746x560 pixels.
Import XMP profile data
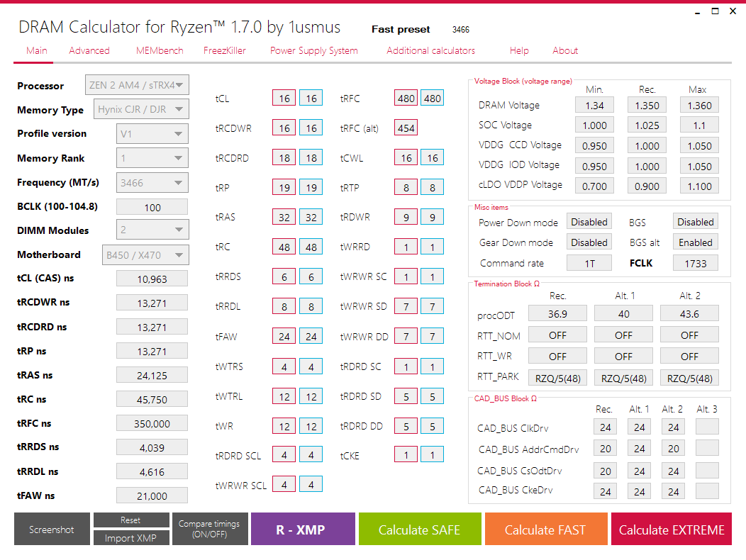click(x=131, y=537)
